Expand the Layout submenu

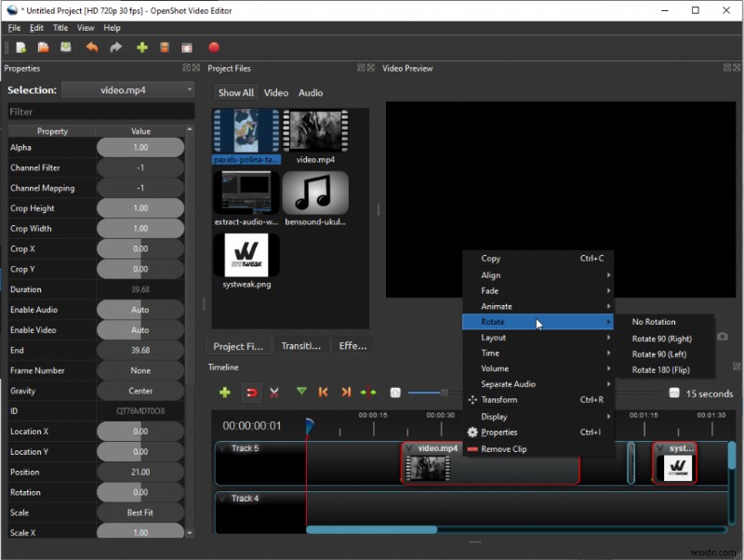538,338
